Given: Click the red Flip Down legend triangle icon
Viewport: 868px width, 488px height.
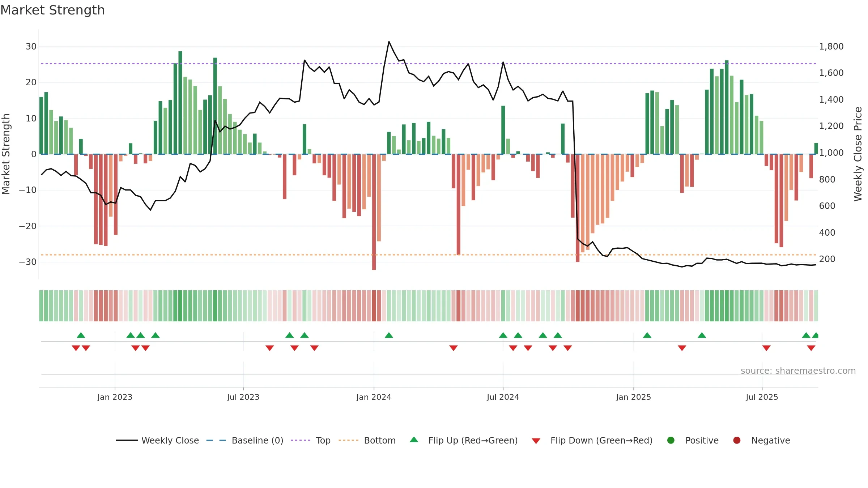Looking at the screenshot, I should click(536, 441).
